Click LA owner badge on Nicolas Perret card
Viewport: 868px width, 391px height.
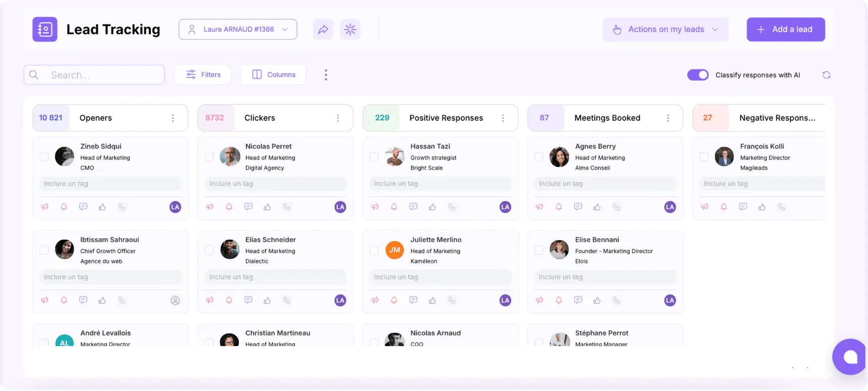tap(340, 207)
